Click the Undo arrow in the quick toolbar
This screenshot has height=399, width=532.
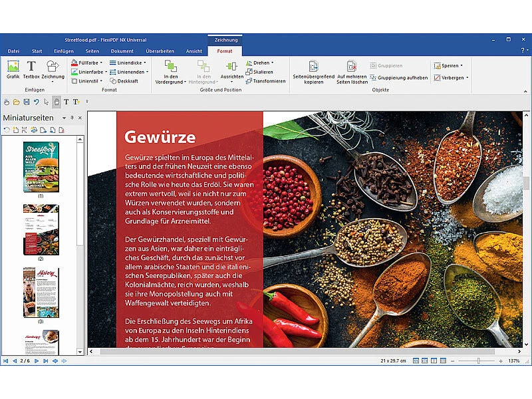pyautogui.click(x=37, y=102)
